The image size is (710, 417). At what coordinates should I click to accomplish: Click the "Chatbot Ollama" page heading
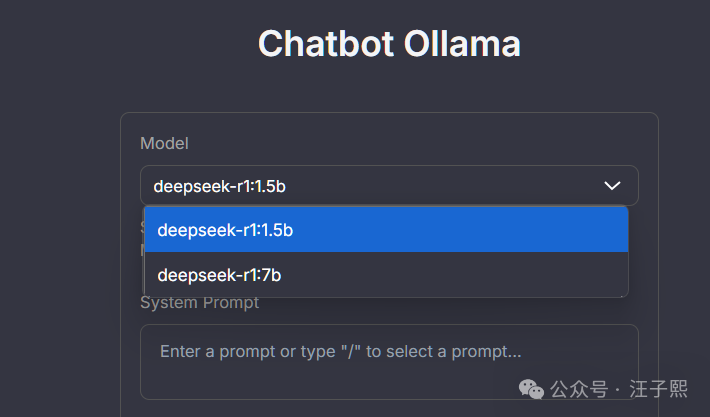389,44
